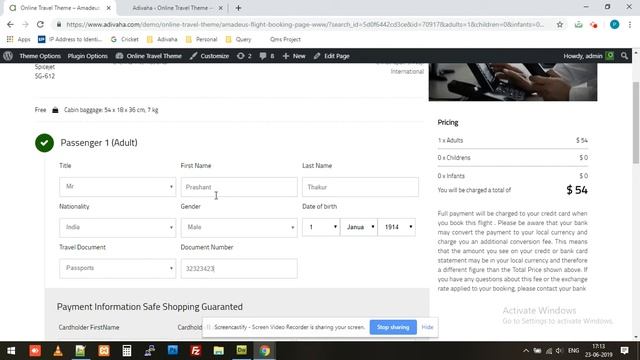This screenshot has height=360, width=640.
Task: Open Photoshop from the taskbar
Action: tap(173, 351)
